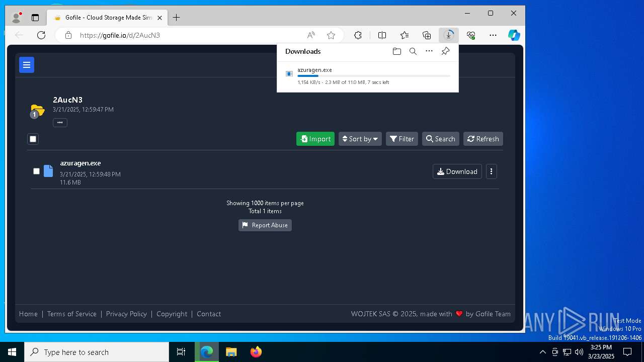The image size is (644, 362).
Task: Open Copilot sidebar icon
Action: [x=514, y=35]
